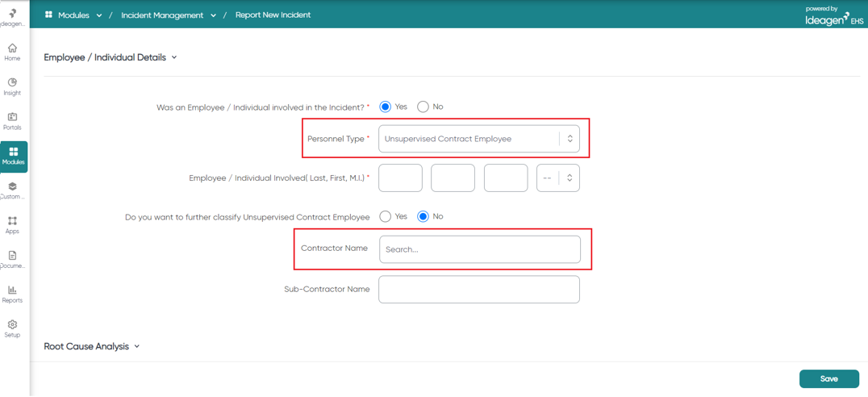868x397 pixels.
Task: Open the name suffix dropdown
Action: (x=558, y=178)
